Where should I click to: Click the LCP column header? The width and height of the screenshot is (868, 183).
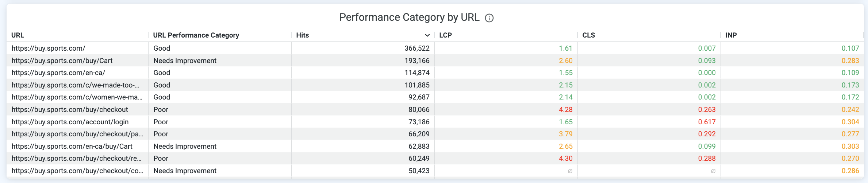coord(445,35)
